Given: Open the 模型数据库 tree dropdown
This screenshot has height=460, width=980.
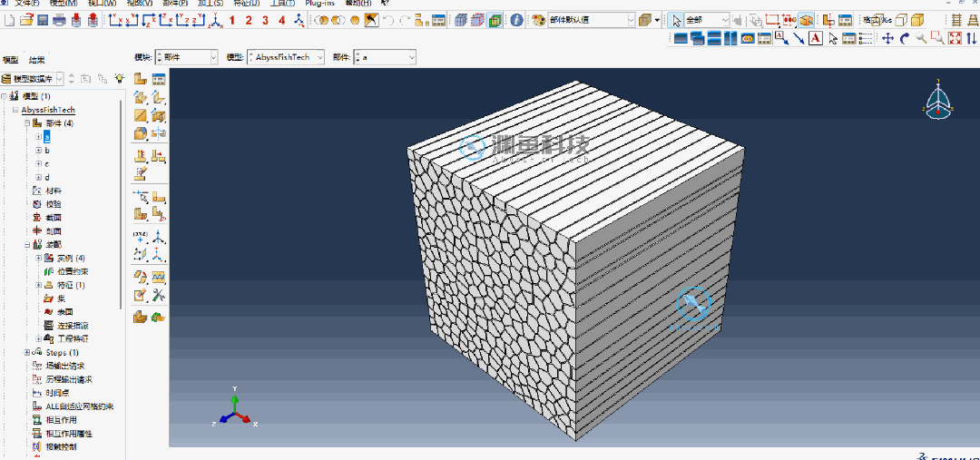Looking at the screenshot, I should 33,79.
